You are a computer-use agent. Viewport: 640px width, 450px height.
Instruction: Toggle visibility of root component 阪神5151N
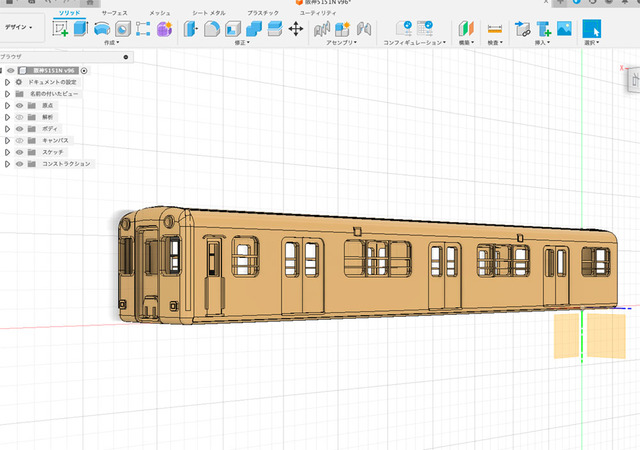pos(11,71)
